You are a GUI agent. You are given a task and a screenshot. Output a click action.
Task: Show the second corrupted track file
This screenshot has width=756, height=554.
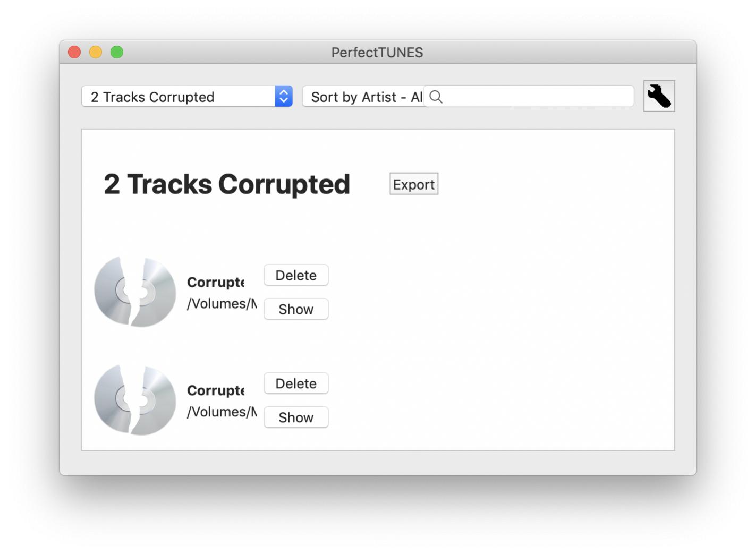coord(296,417)
